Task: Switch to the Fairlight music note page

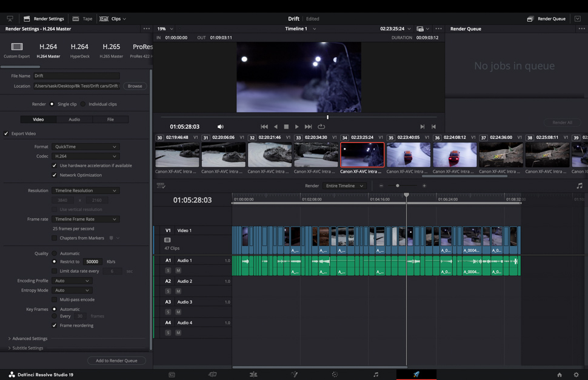Action: [376, 375]
